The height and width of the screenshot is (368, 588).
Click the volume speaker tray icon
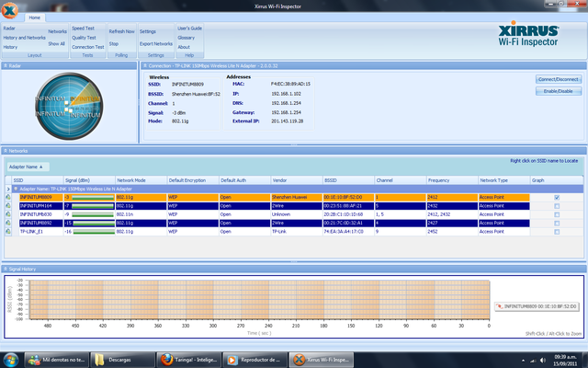pos(543,361)
